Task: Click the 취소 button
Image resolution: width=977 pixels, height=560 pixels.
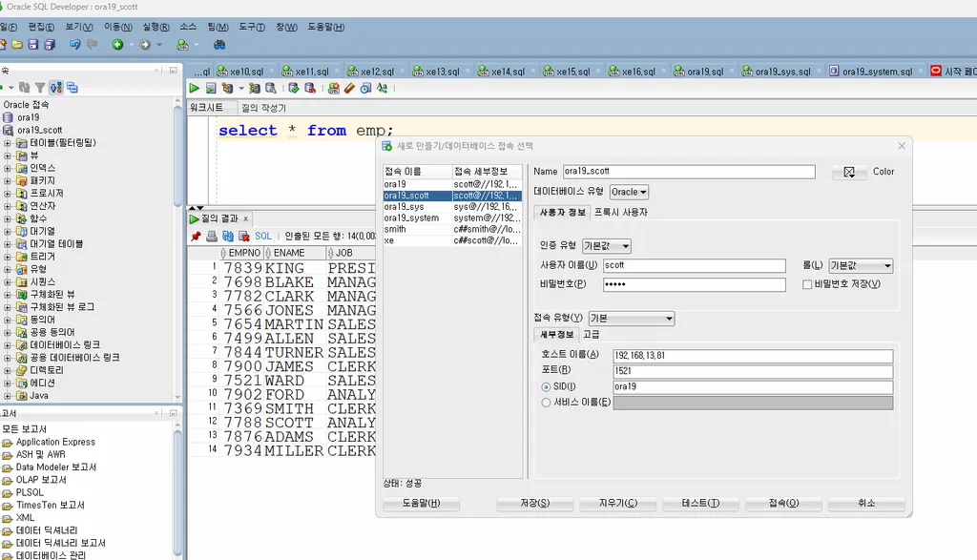Action: click(866, 504)
